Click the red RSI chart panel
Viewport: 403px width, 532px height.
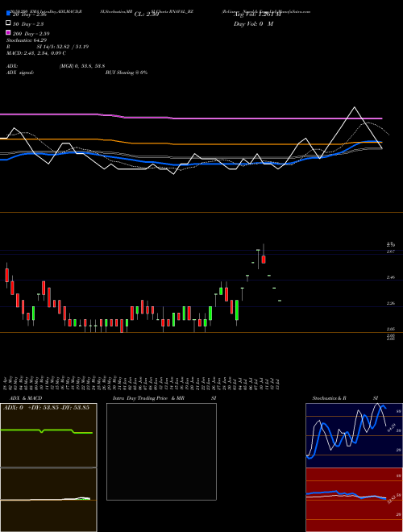pos(354,500)
